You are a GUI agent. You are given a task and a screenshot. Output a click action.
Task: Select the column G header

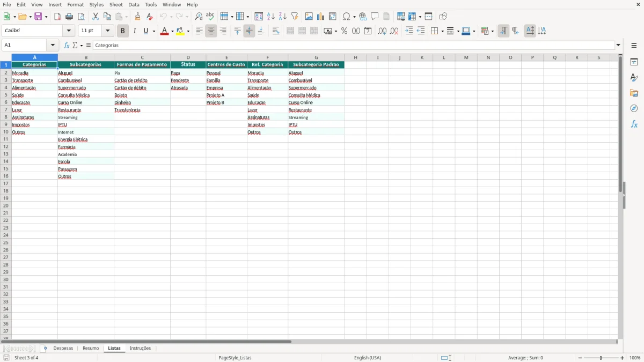pyautogui.click(x=316, y=57)
